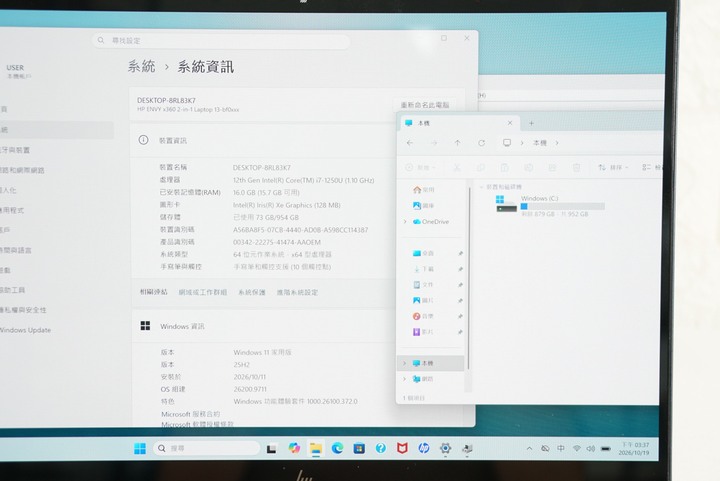
Task: Select 時間與語言 in Settings sidebar
Action: pyautogui.click(x=16, y=250)
